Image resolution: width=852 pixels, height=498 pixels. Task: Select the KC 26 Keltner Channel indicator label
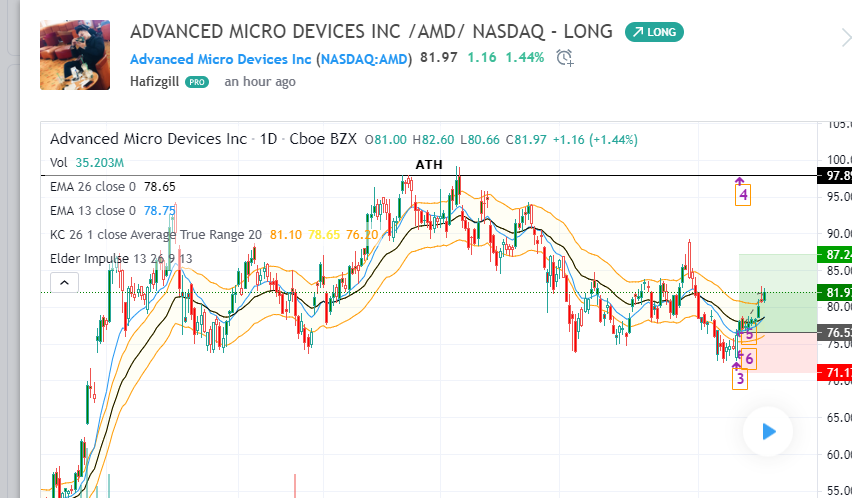(155, 235)
